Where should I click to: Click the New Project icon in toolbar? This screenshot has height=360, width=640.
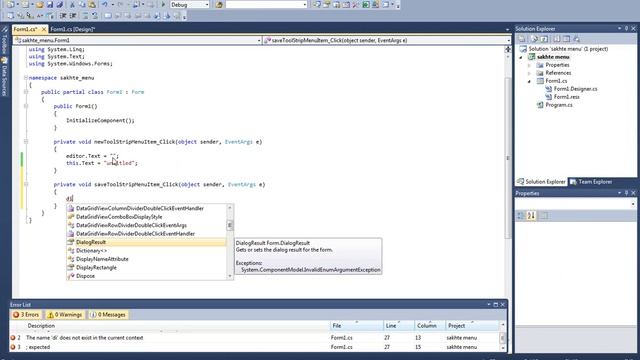[11, 5]
